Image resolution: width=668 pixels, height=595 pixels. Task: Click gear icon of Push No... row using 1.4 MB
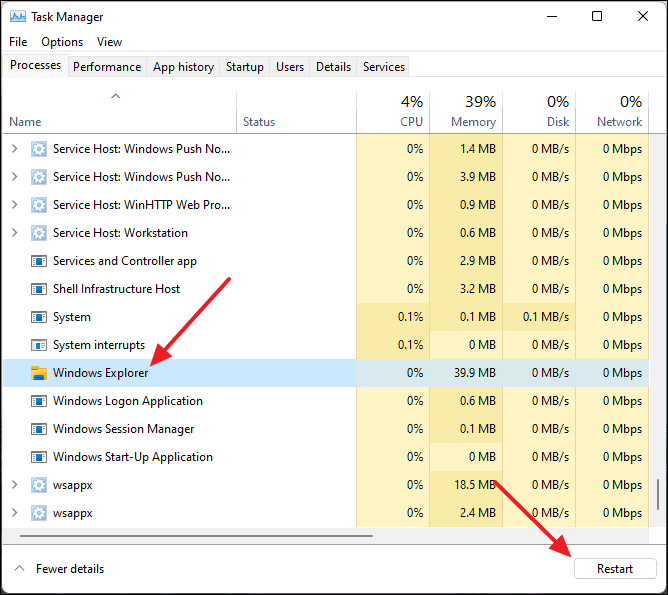[x=39, y=149]
